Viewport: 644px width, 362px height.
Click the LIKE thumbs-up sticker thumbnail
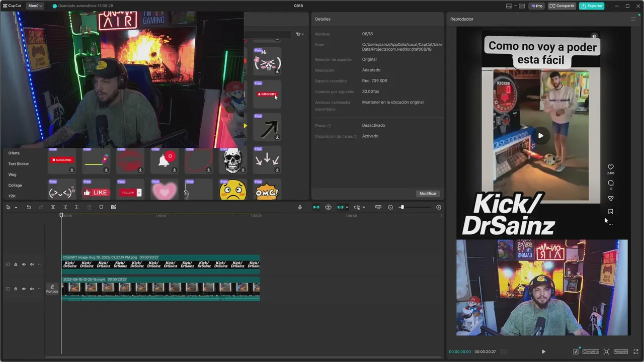pos(96,192)
